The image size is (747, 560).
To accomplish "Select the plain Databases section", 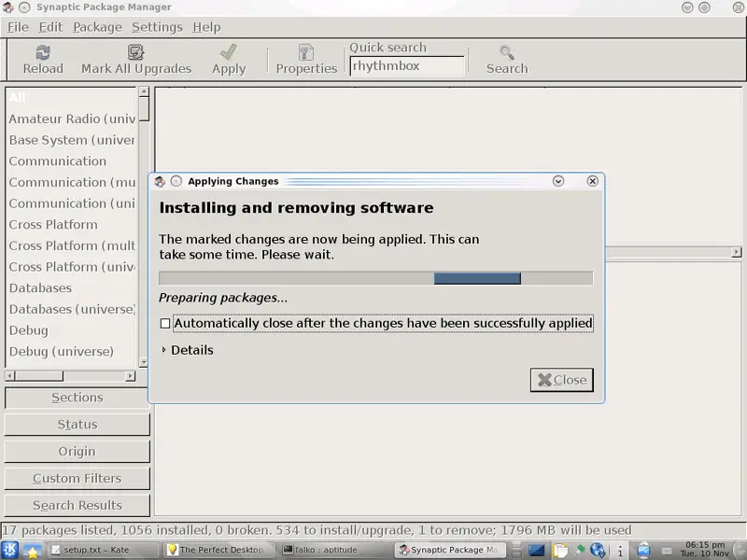I will pos(71,288).
